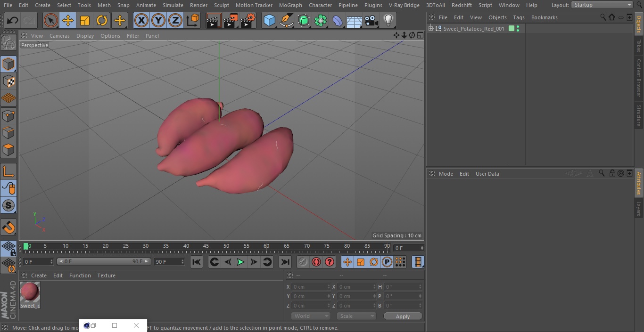
Task: Add a light object
Action: coord(388,20)
